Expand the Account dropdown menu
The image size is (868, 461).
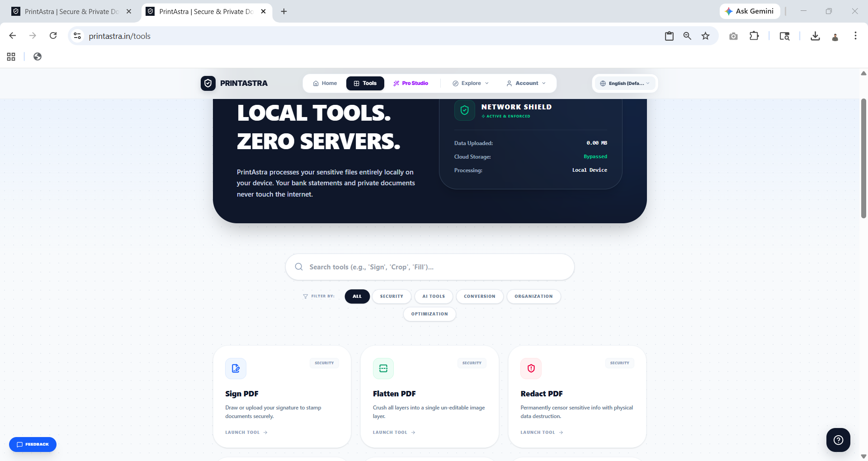pos(526,83)
